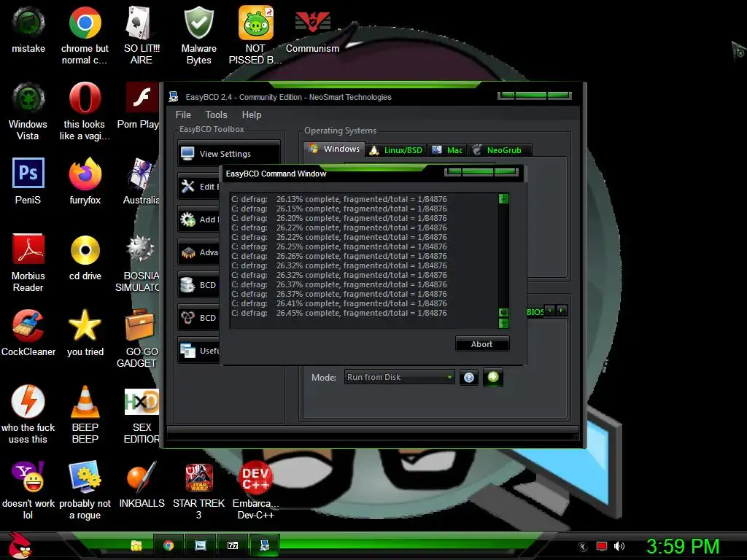Open the 'probably not a rogue' icon
Screen dimensions: 747x560
point(85,491)
